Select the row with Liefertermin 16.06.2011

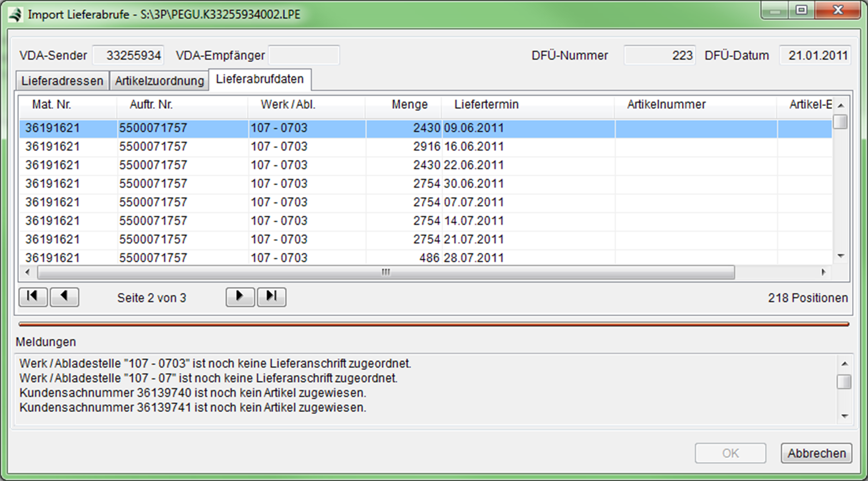(473, 147)
